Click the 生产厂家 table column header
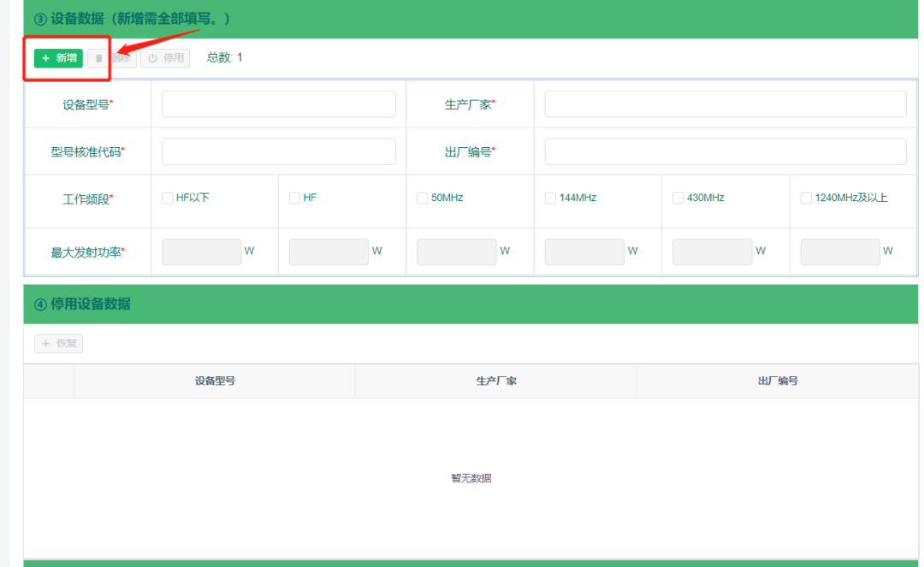Image resolution: width=924 pixels, height=567 pixels. point(496,381)
